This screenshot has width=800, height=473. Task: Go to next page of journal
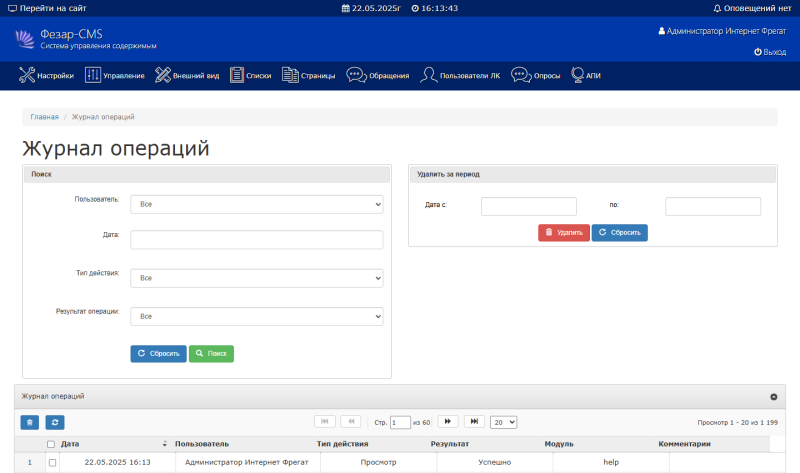pyautogui.click(x=449, y=422)
